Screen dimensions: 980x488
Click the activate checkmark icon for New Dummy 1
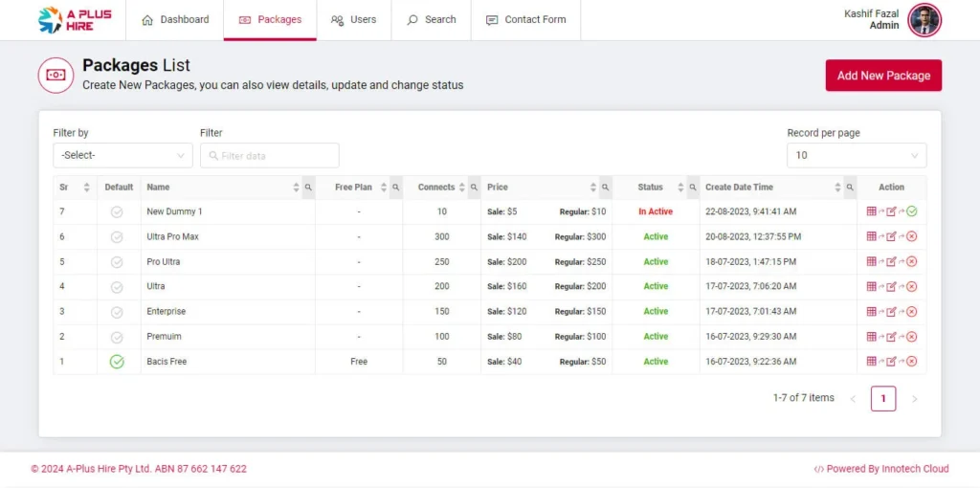pyautogui.click(x=912, y=211)
